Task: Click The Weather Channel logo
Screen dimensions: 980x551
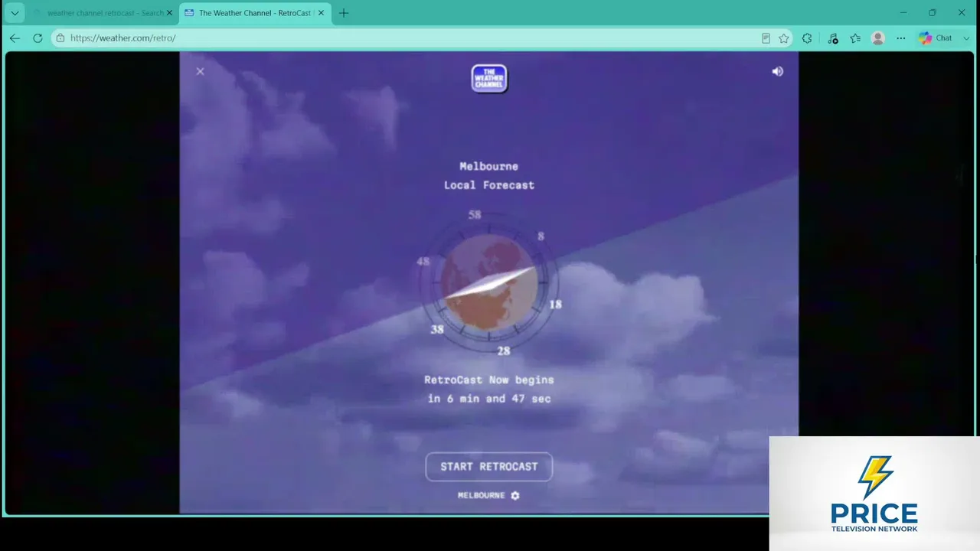Action: coord(489,78)
